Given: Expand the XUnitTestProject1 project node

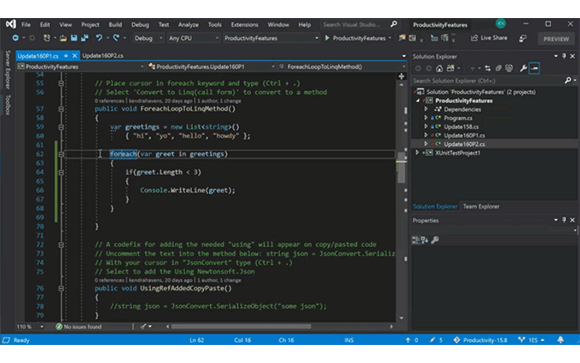Looking at the screenshot, I should click(417, 152).
